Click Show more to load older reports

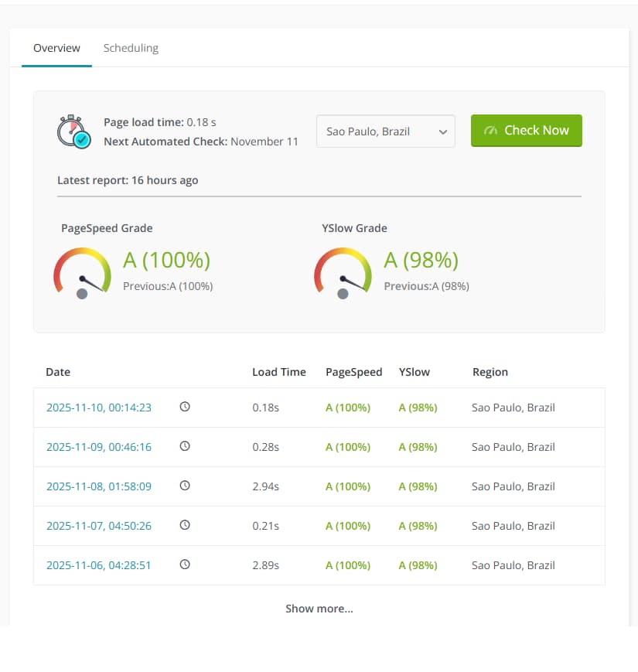click(319, 609)
